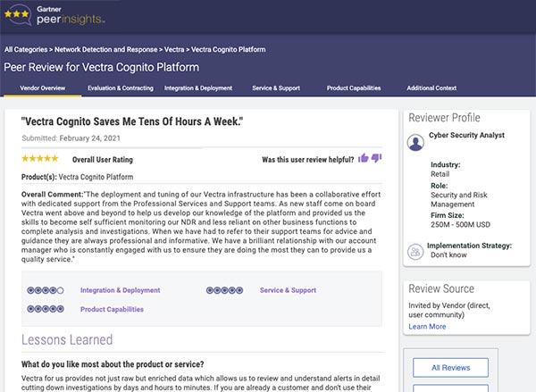Click 'Security and Risk Management' role text
Image resolution: width=536 pixels, height=392 pixels.
click(x=459, y=200)
